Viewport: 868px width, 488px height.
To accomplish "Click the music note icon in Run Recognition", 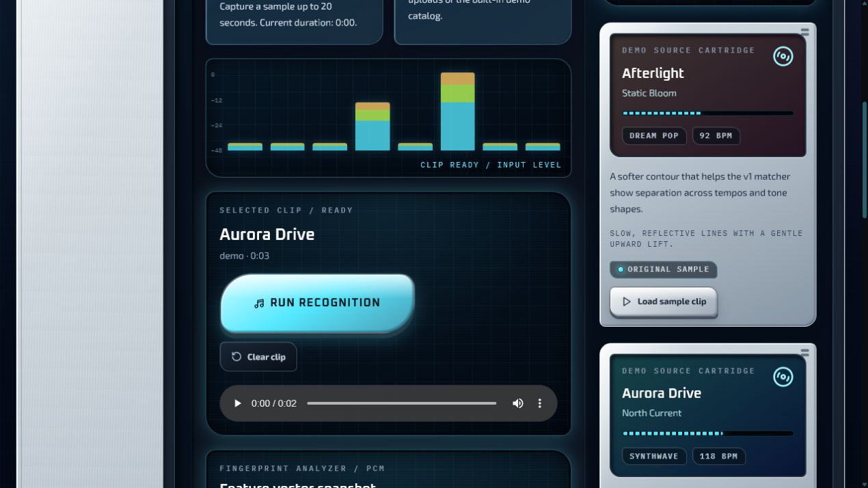I will (x=259, y=303).
